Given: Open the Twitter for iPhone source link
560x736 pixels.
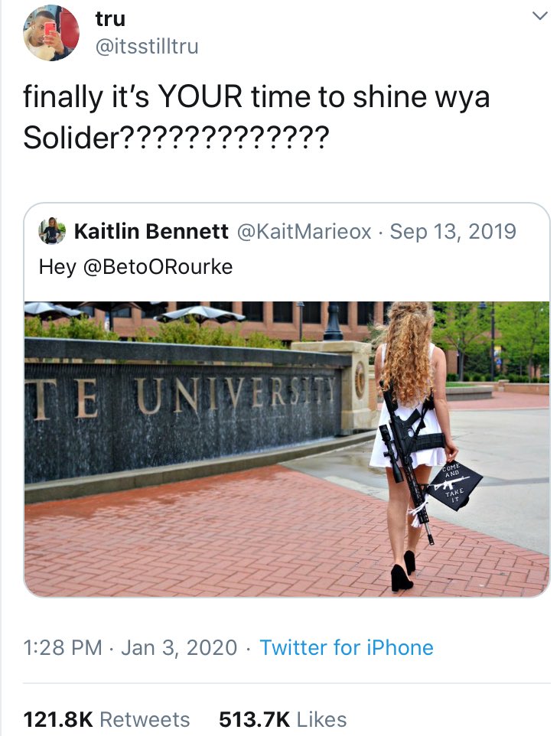Looking at the screenshot, I should (347, 647).
